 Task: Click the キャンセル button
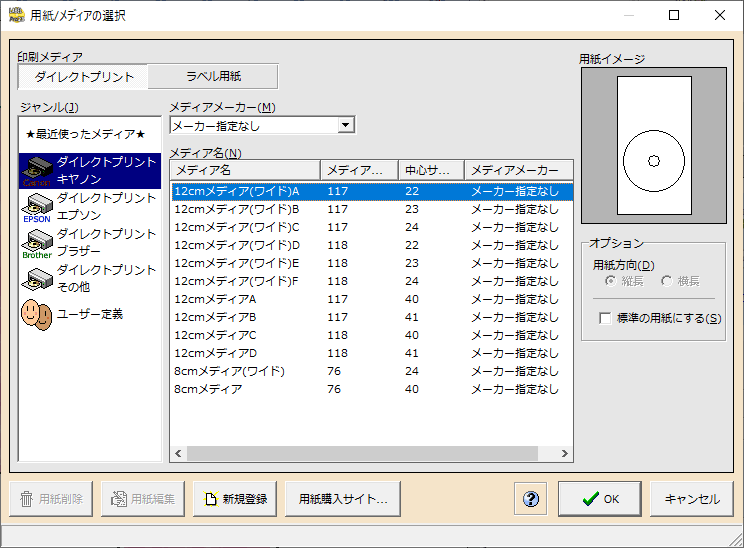pyautogui.click(x=692, y=499)
